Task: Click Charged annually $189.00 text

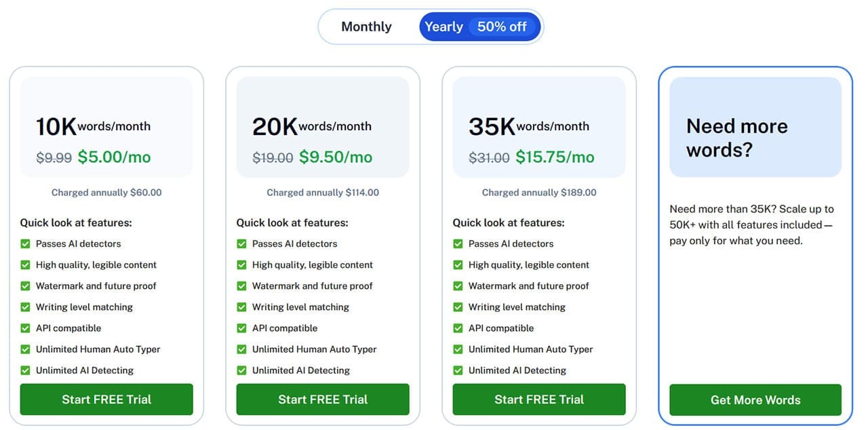Action: (539, 193)
